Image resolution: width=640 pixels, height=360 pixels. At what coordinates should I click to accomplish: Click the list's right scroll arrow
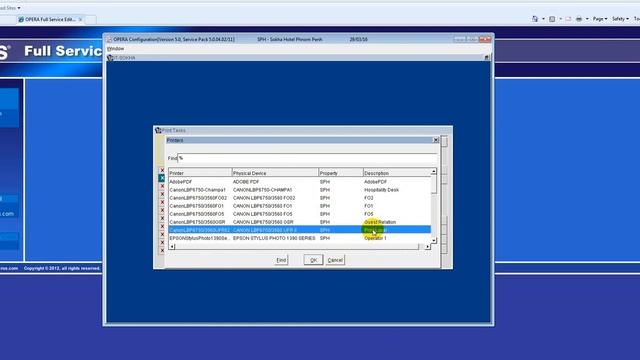427,247
